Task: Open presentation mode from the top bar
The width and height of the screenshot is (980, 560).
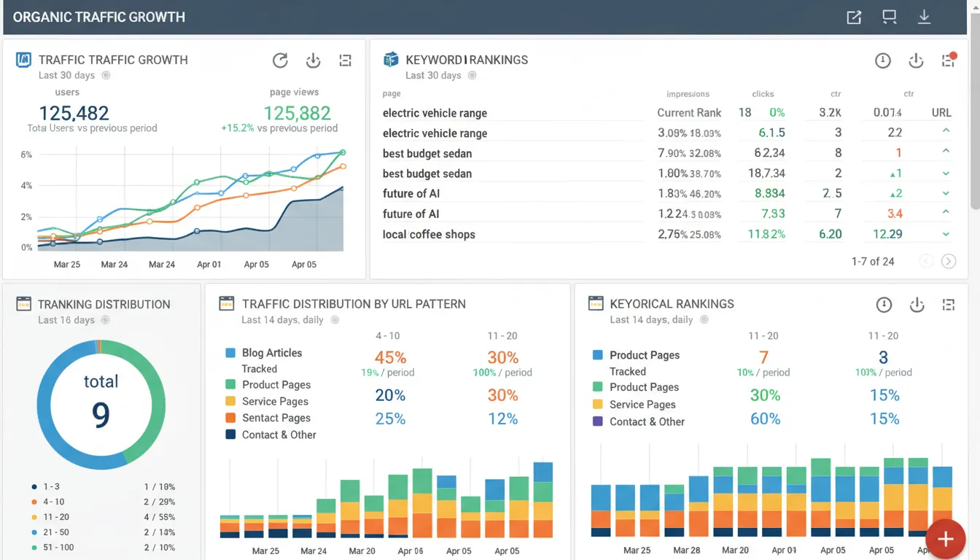Action: click(x=889, y=16)
